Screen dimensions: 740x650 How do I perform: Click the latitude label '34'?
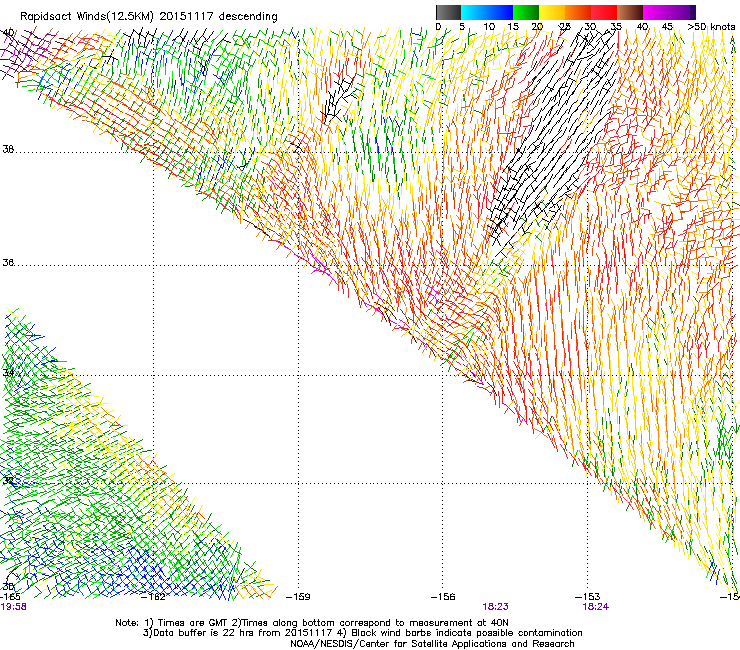tap(8, 372)
